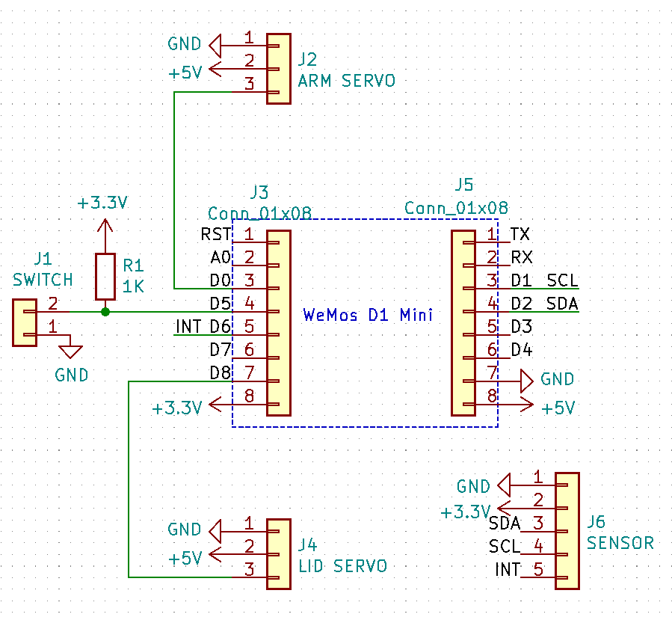Click the 'WeMos D1 Mini' text label

(x=368, y=315)
